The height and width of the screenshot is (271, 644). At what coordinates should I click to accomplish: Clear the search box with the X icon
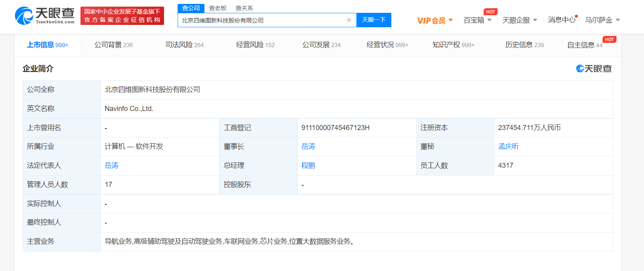click(349, 20)
